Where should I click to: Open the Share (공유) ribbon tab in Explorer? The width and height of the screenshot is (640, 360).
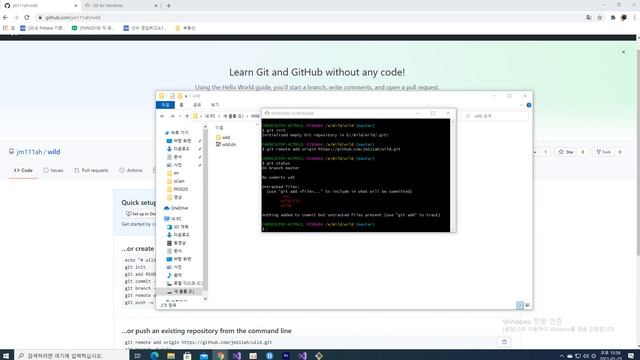[197, 105]
